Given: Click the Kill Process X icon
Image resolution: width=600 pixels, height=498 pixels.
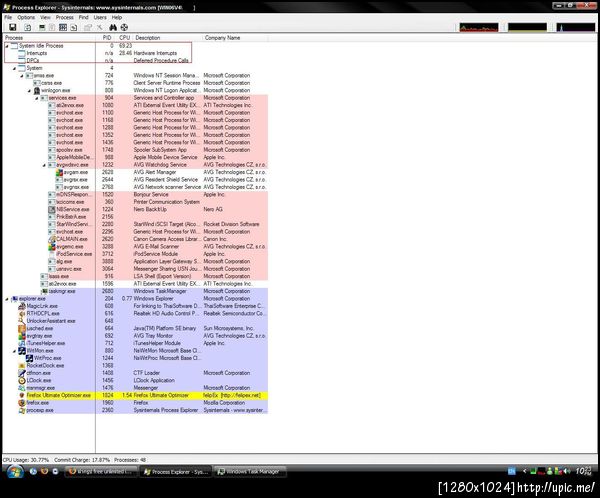Looking at the screenshot, I should (x=99, y=27).
